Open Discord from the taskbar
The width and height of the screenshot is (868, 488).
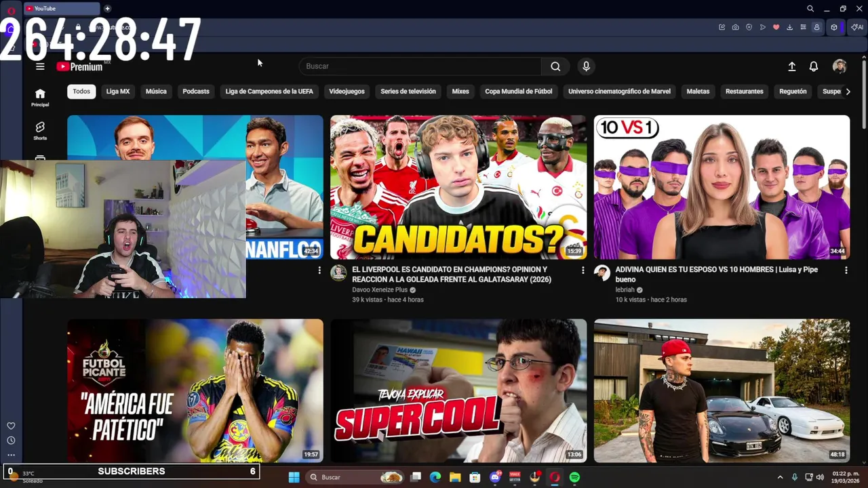(x=495, y=477)
